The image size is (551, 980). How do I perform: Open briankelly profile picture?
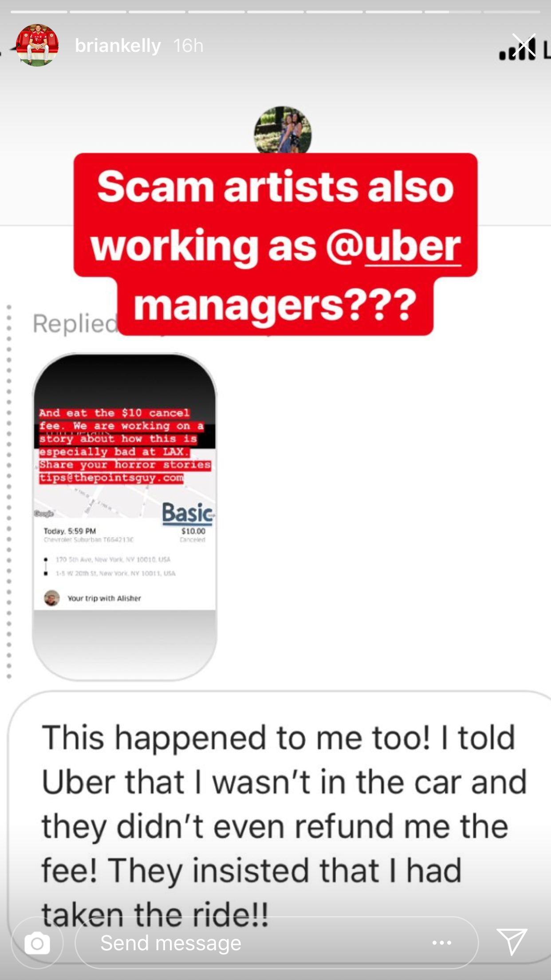[x=37, y=45]
